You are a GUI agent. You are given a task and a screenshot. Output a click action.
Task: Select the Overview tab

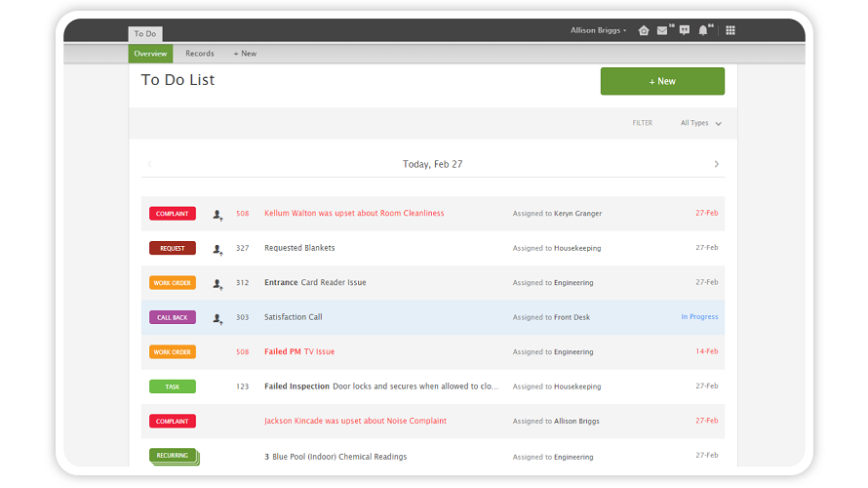tap(150, 54)
